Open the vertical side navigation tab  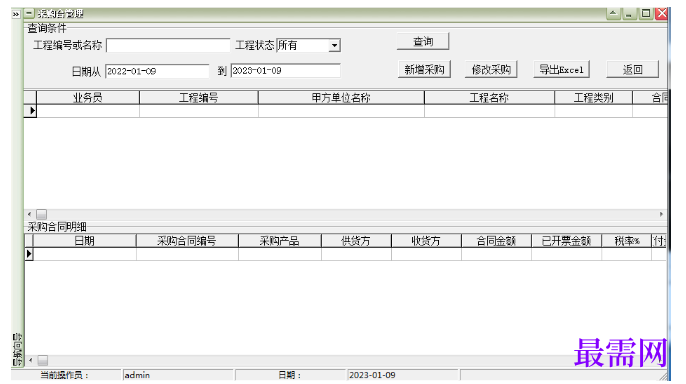[17, 349]
